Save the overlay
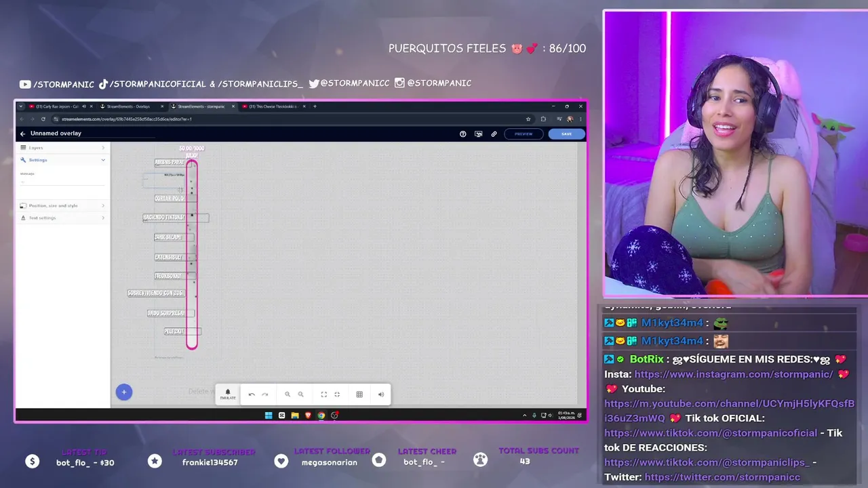 tap(566, 134)
